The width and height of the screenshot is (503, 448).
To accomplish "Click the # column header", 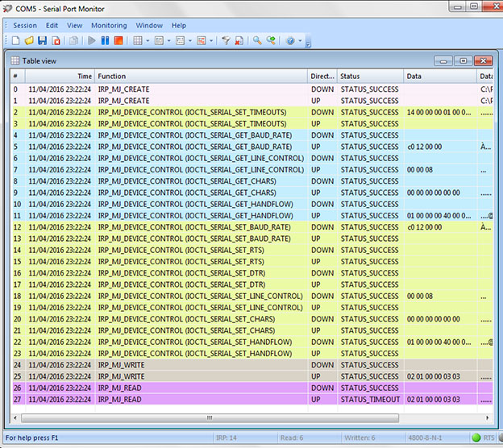I will [18, 77].
